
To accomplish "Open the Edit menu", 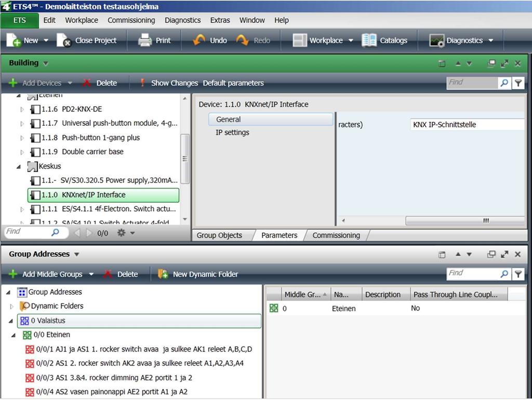I will (x=49, y=20).
